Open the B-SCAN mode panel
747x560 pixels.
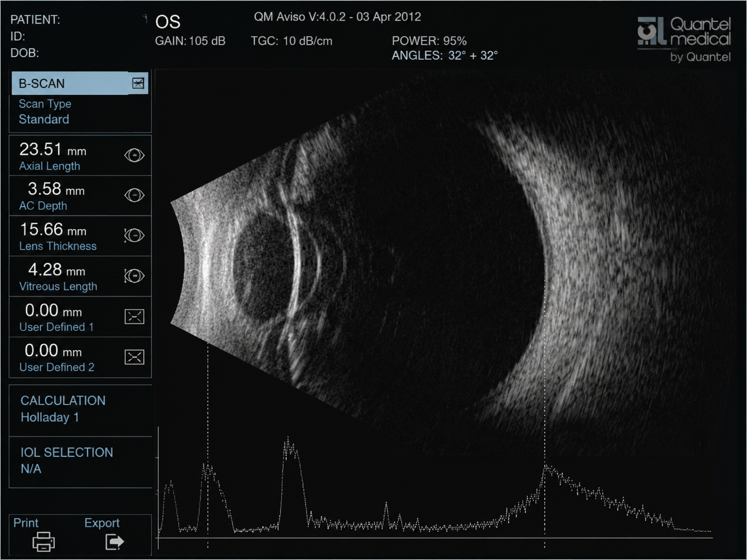point(79,83)
